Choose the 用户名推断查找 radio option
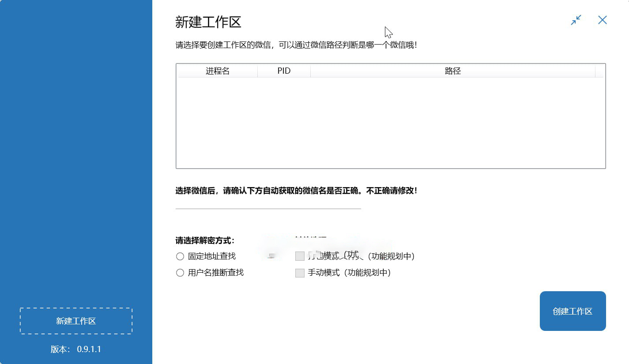The height and width of the screenshot is (364, 629). click(x=180, y=273)
